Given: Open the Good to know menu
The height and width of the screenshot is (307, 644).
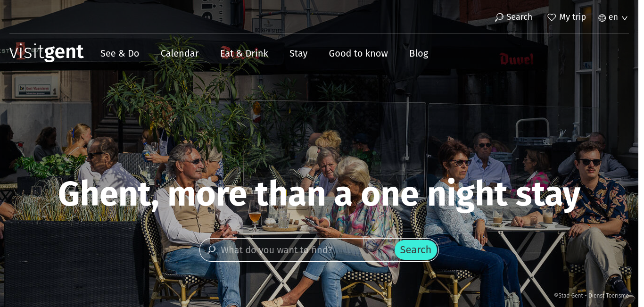Looking at the screenshot, I should point(358,53).
